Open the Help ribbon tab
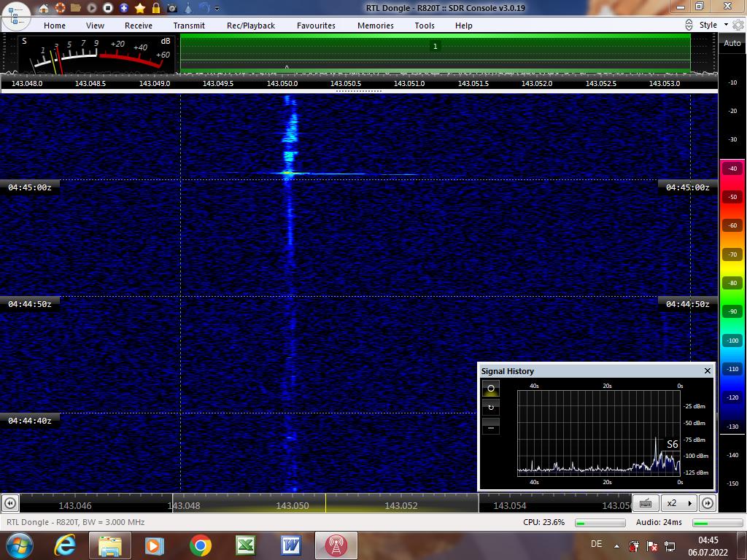The width and height of the screenshot is (747, 560). pyautogui.click(x=463, y=26)
